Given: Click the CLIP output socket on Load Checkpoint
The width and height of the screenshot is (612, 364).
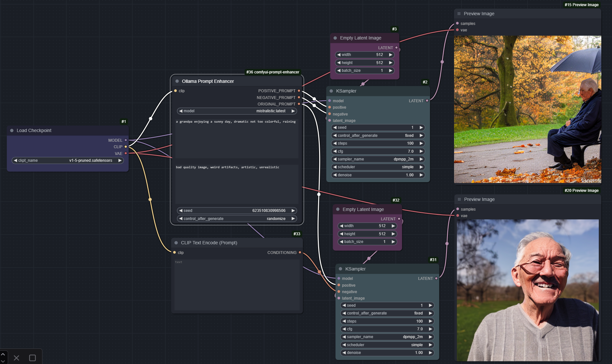Looking at the screenshot, I should [126, 147].
